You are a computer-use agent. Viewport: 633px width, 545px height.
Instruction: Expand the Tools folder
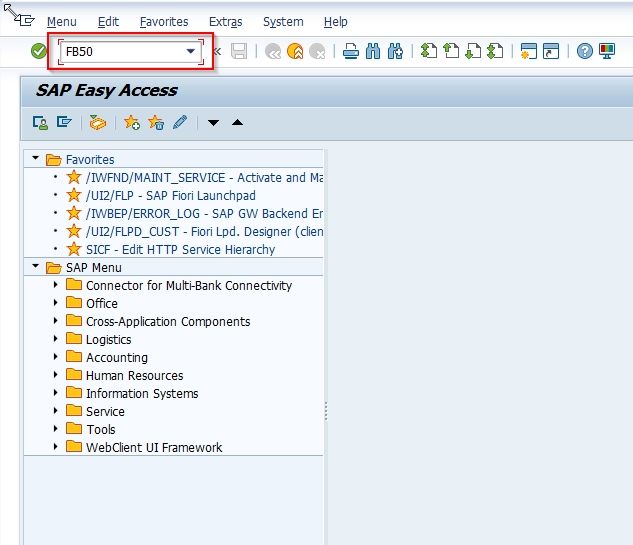pos(56,428)
